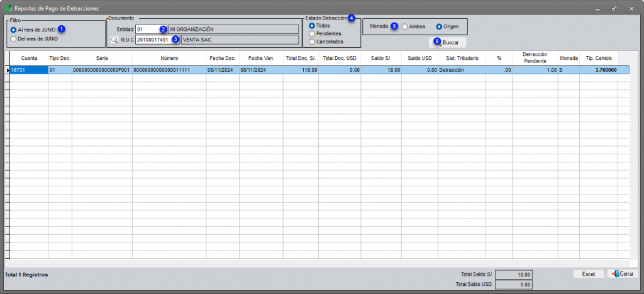The image size is (644, 294).
Task: Click the 'Tipo Doc.' column header
Action: pos(60,59)
